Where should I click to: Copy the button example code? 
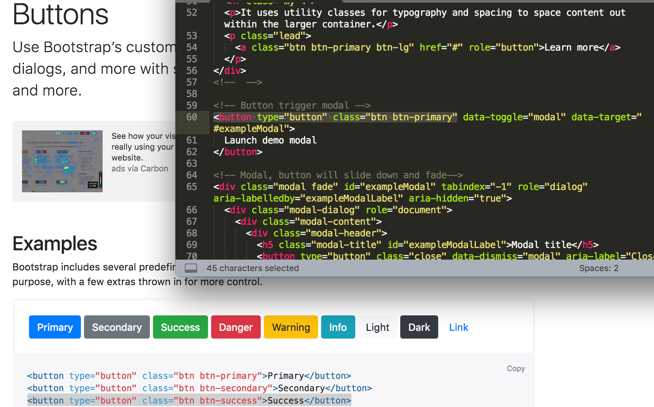pos(516,368)
